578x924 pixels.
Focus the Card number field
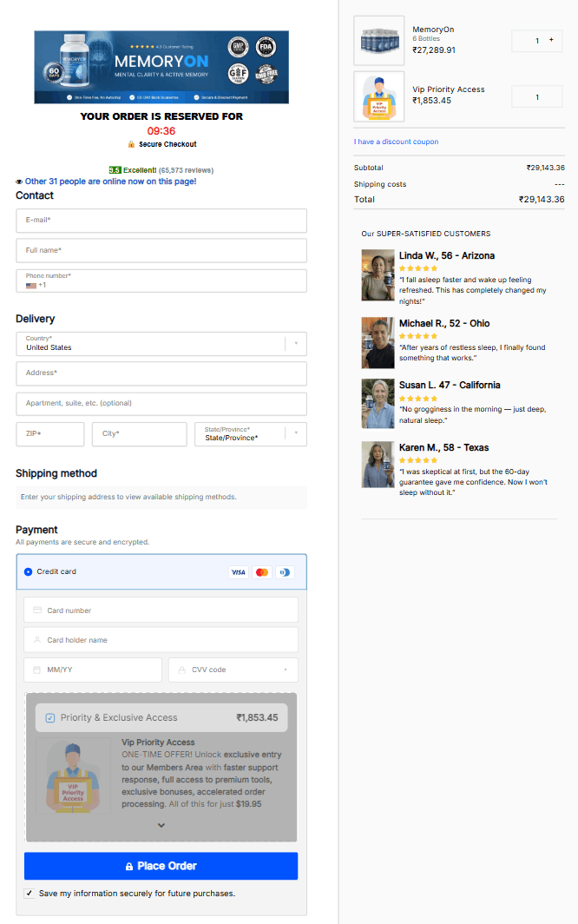pos(161,610)
